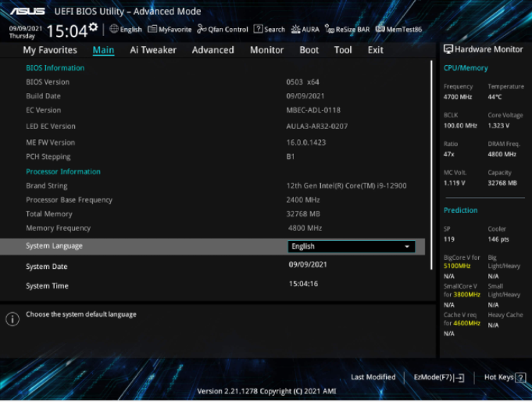Switch to the Ai Tweaker tab
The height and width of the screenshot is (402, 532).
click(153, 50)
